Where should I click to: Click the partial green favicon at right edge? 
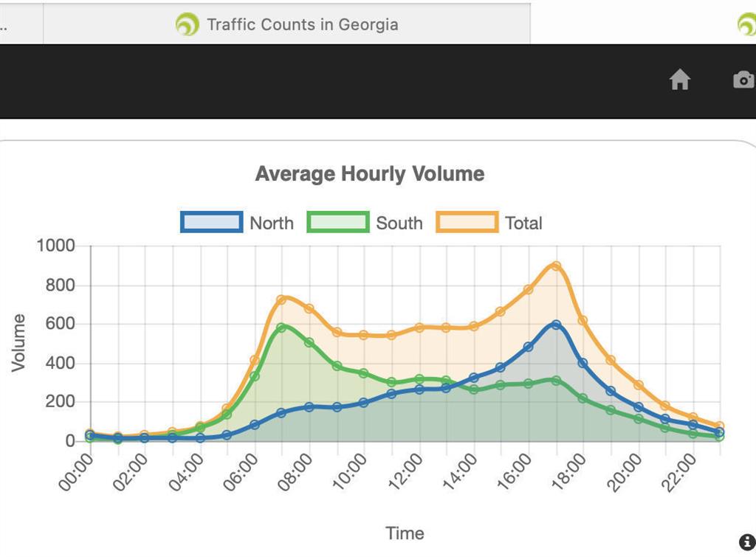[747, 24]
